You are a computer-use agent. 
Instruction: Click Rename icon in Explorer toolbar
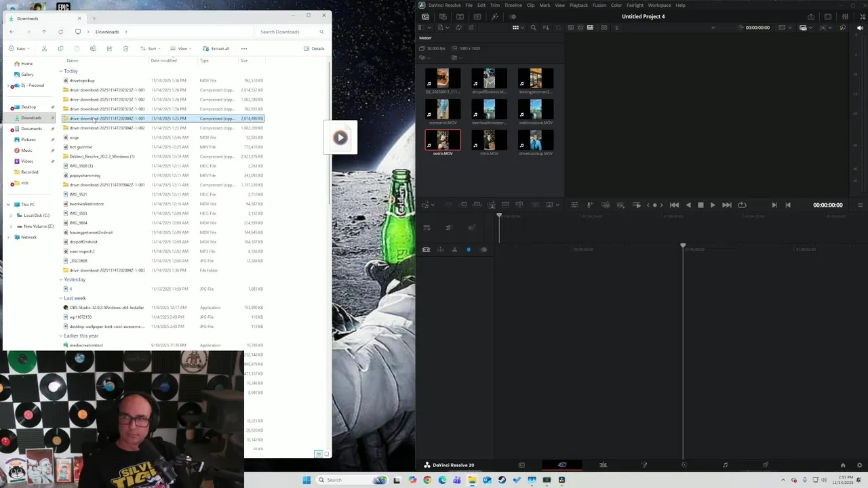(93, 49)
